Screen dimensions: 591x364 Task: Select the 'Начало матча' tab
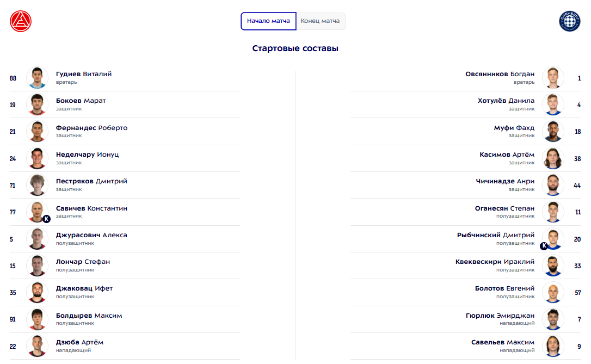click(268, 21)
